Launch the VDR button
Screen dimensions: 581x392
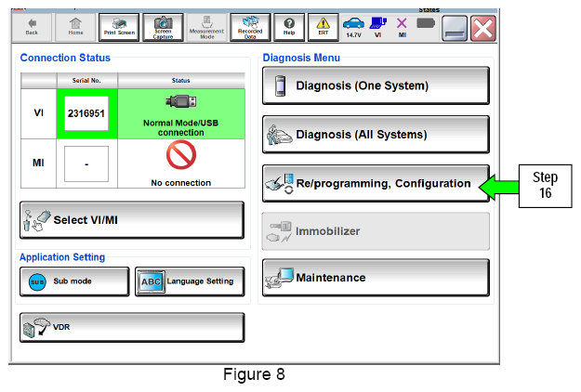132,327
